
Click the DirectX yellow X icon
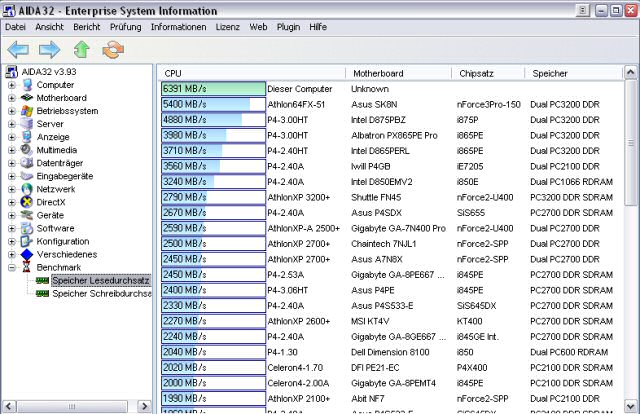[x=27, y=202]
